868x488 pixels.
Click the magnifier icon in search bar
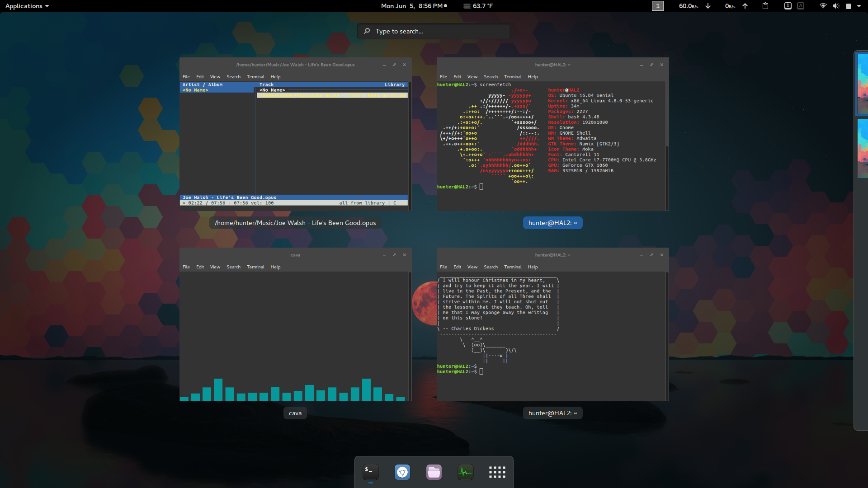click(x=367, y=31)
